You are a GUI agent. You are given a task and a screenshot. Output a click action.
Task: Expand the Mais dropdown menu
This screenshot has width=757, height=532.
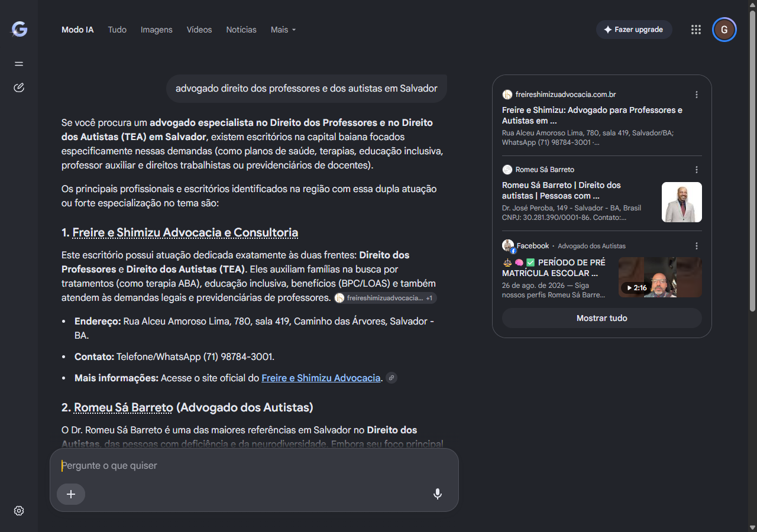click(283, 30)
